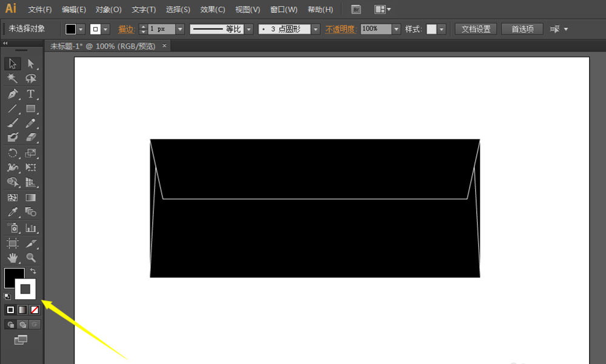Open fill color dropdown in control bar

[x=81, y=29]
